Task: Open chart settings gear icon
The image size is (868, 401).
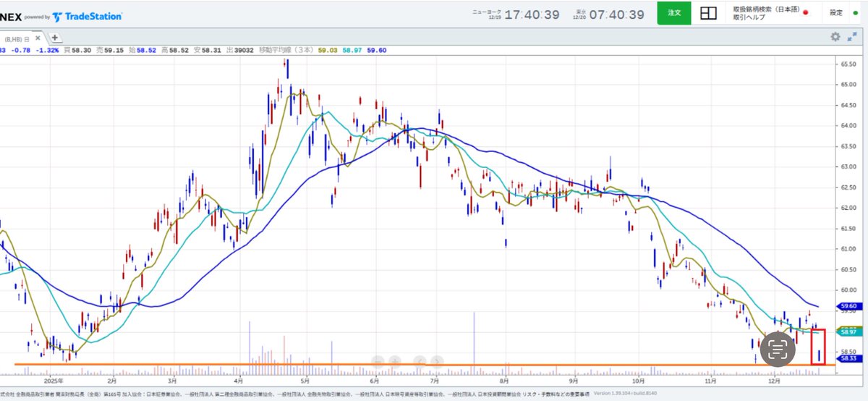Action: [x=835, y=37]
